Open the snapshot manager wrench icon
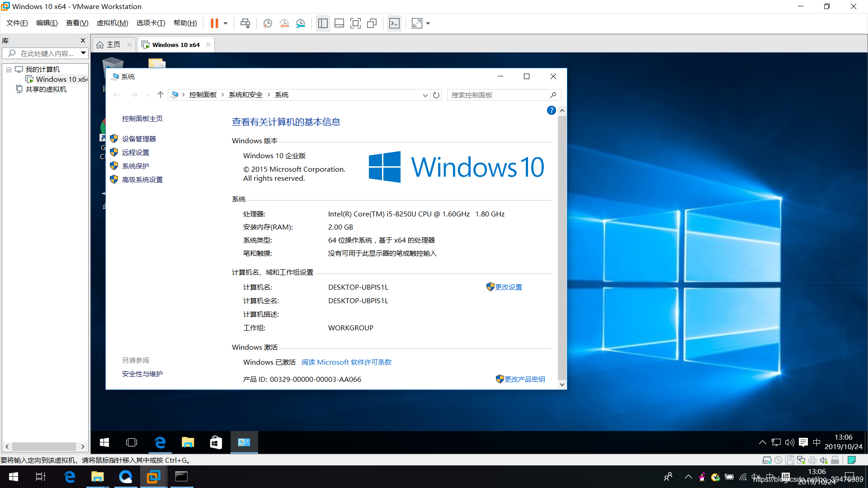 tap(301, 23)
